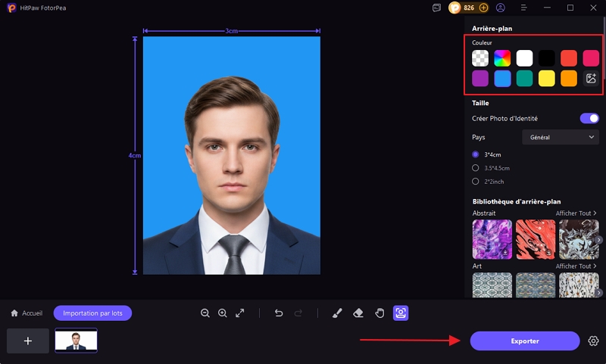Pick the teal green background swatch
The height and width of the screenshot is (364, 606).
click(524, 79)
